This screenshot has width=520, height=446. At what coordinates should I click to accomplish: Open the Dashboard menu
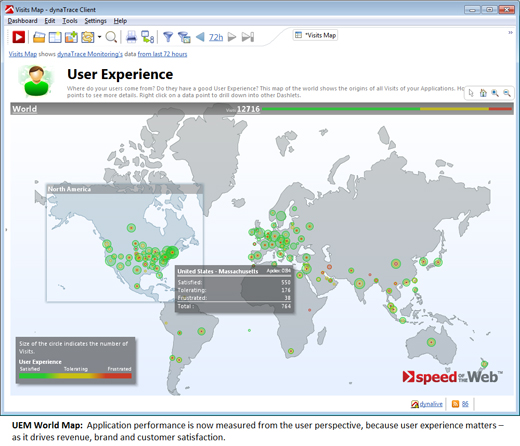(x=22, y=21)
